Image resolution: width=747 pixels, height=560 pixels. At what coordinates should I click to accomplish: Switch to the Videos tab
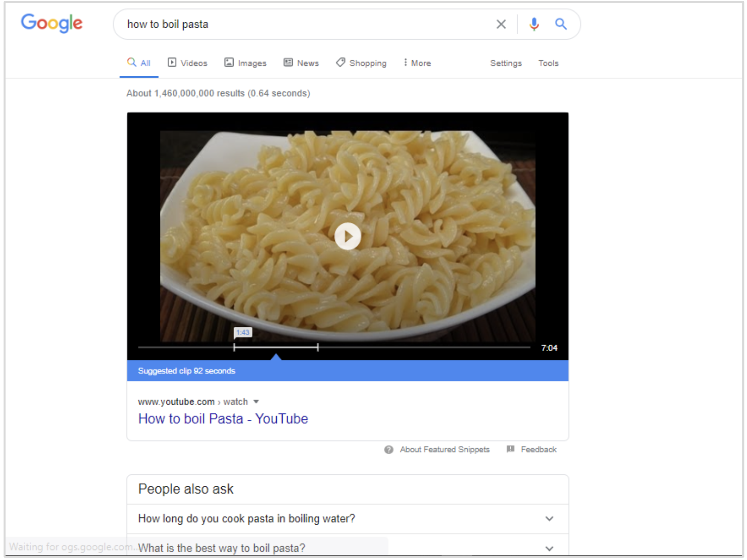188,63
